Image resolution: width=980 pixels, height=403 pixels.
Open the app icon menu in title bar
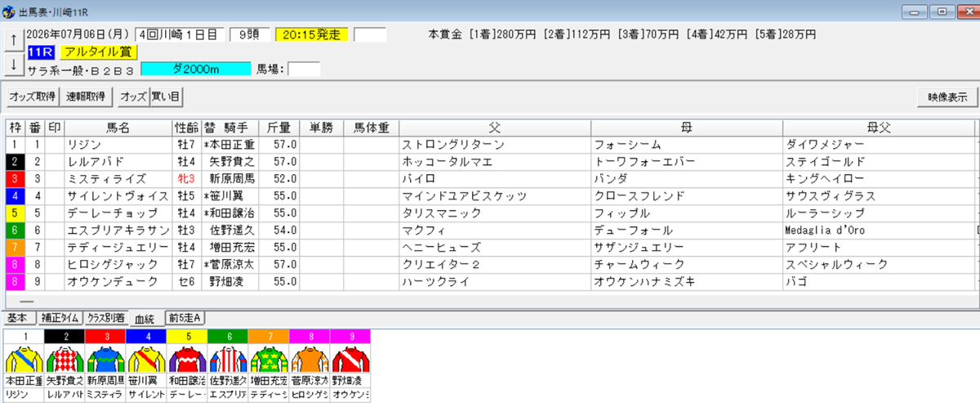[x=8, y=11]
